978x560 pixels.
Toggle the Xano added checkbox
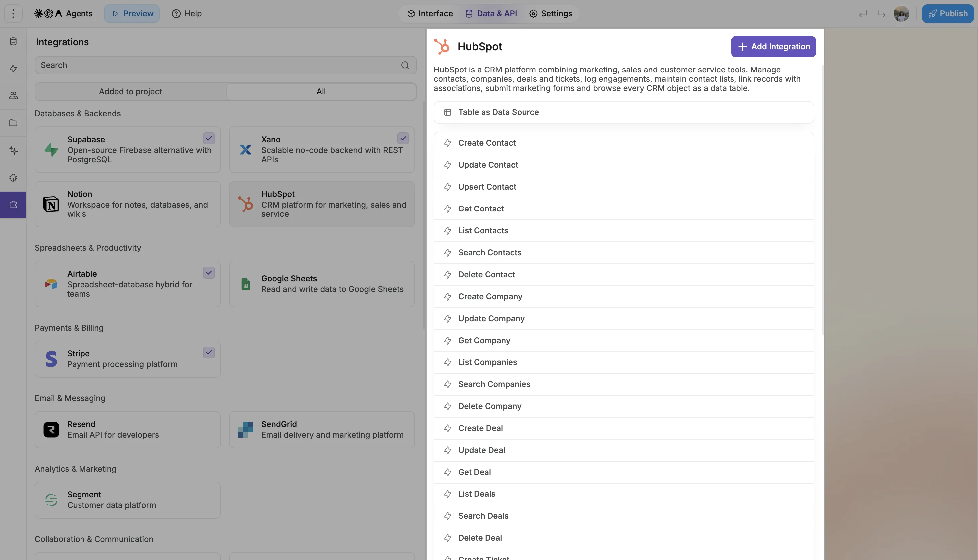pos(403,138)
